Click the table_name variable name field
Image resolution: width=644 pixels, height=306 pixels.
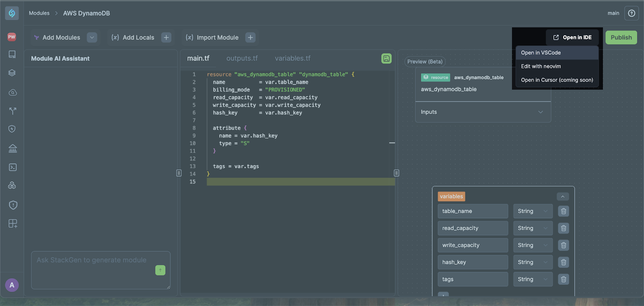pos(473,211)
